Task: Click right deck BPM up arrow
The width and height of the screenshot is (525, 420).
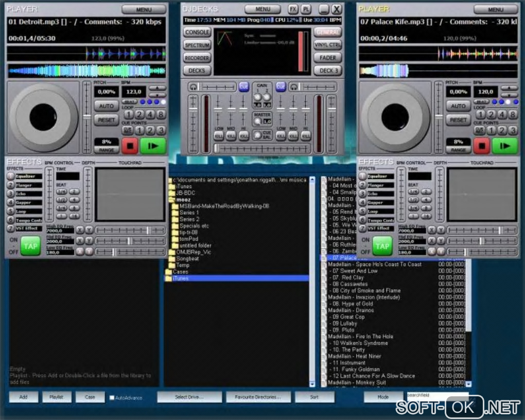Action: (509, 88)
